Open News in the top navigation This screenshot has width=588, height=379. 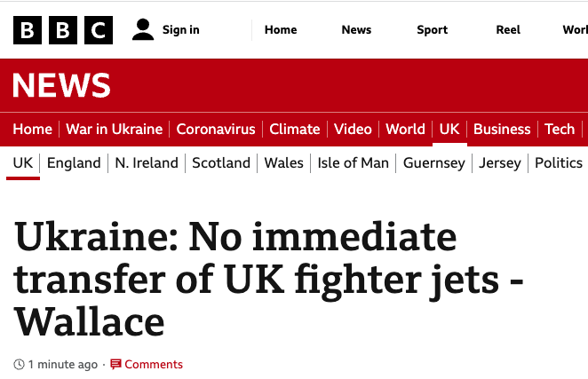[356, 30]
